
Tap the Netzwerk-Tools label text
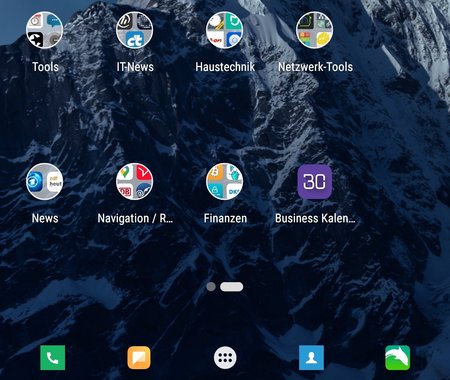pos(315,67)
